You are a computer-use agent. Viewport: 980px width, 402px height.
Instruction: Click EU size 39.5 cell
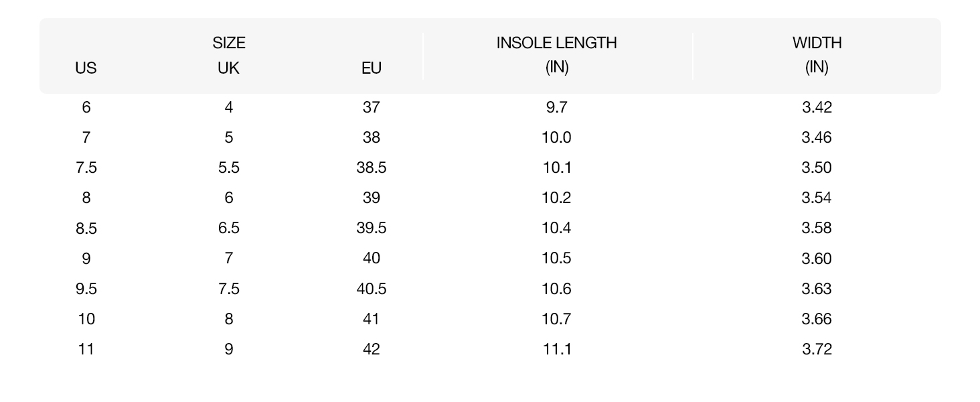pyautogui.click(x=371, y=228)
